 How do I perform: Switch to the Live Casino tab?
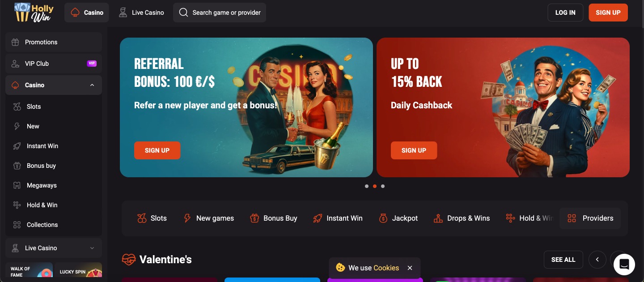(141, 13)
